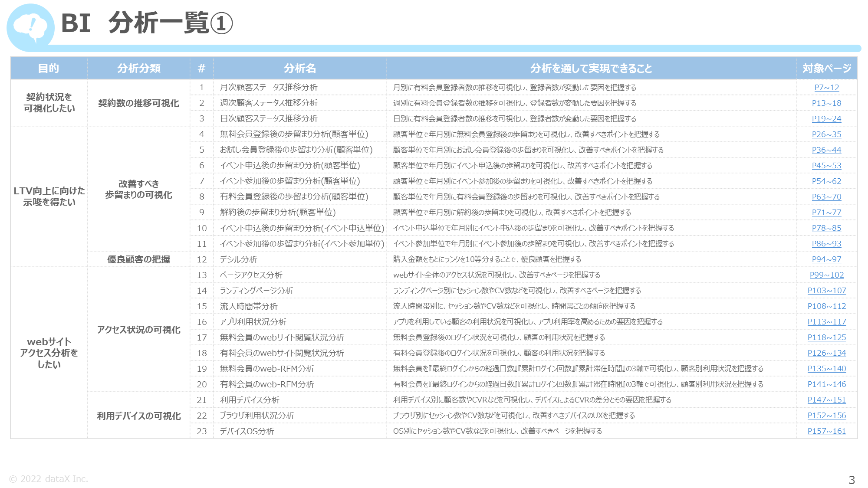Click the slide page number 3
Screen dimensions: 868x488
(852, 480)
